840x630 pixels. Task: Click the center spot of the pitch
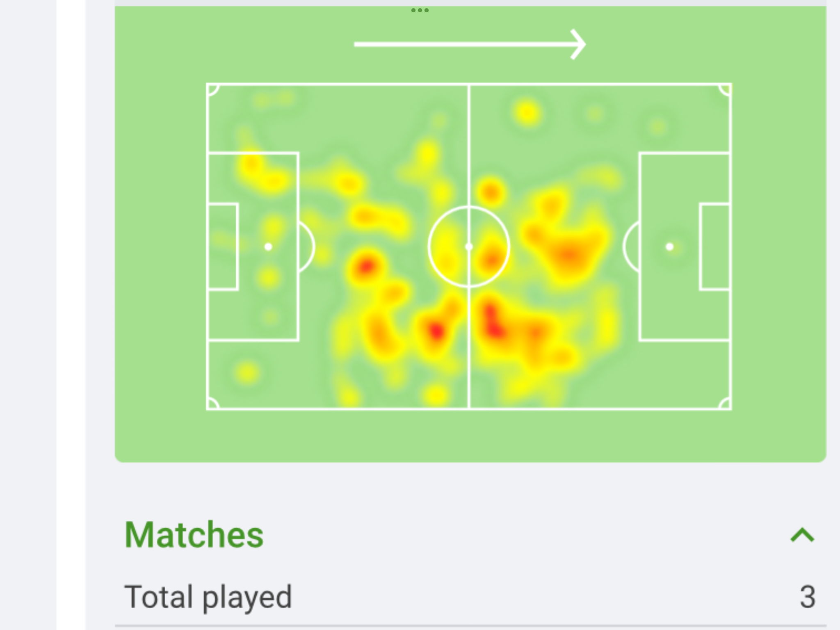pyautogui.click(x=469, y=247)
